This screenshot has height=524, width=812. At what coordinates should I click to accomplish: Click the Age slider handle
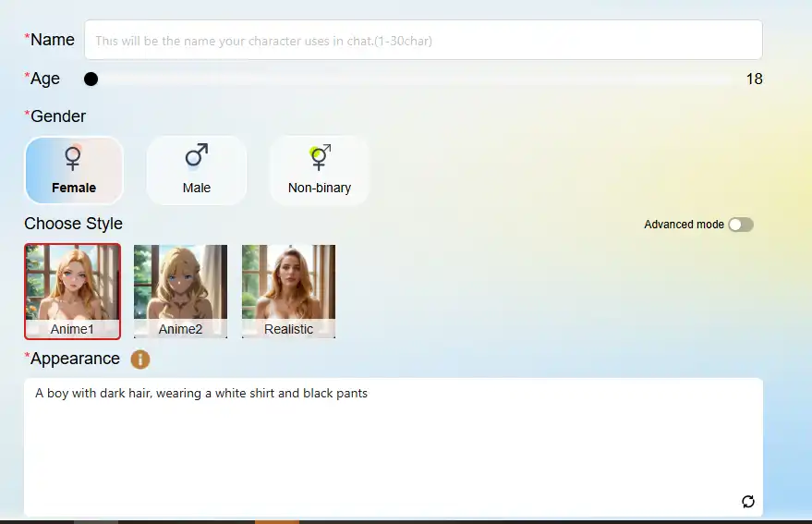[91, 79]
